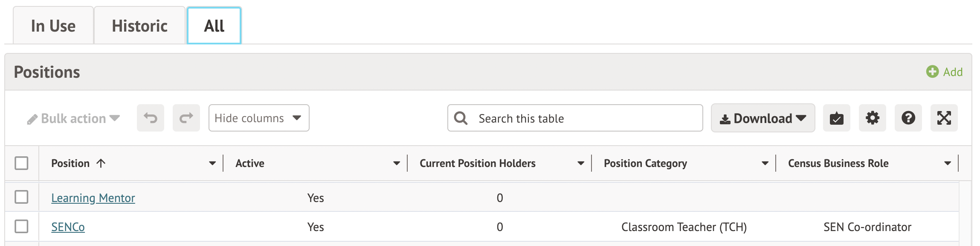Viewport: 980px width, 246px height.
Task: Click the green Add plus icon
Action: [x=932, y=72]
